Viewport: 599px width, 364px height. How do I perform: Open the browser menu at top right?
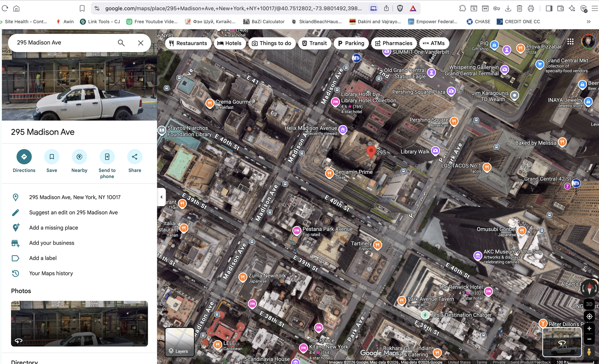tap(595, 8)
